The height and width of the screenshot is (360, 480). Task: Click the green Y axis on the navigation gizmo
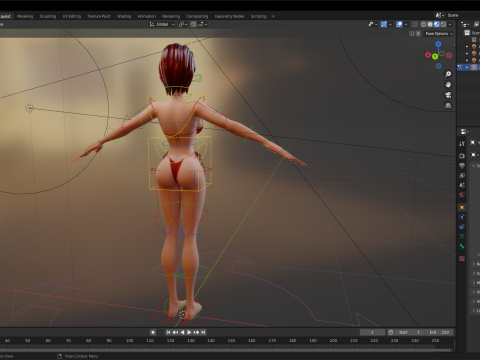click(435, 57)
